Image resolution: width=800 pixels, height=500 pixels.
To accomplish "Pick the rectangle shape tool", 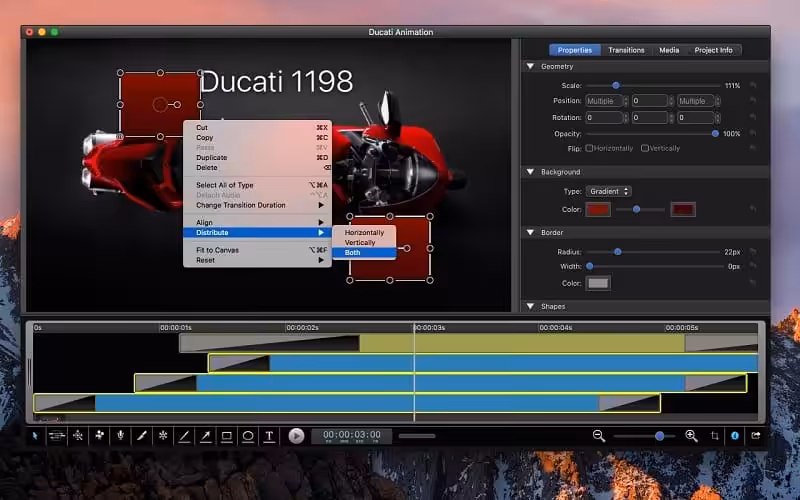I will click(x=227, y=436).
